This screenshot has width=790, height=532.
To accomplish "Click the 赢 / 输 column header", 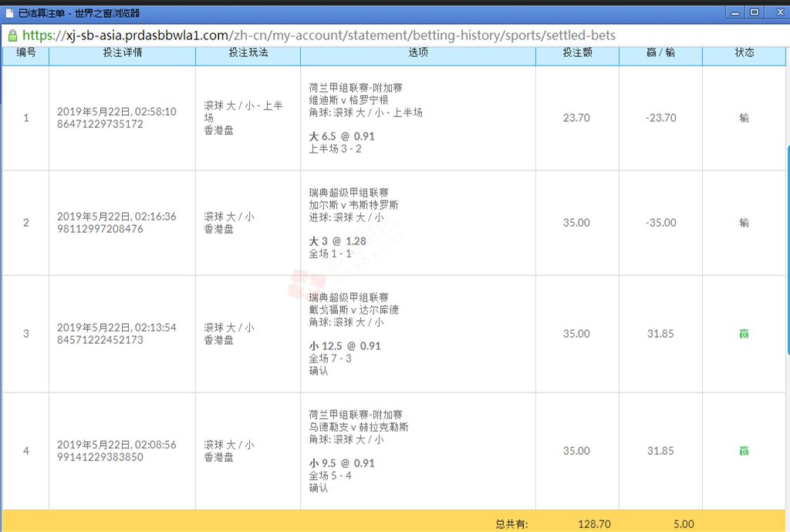I will [660, 52].
